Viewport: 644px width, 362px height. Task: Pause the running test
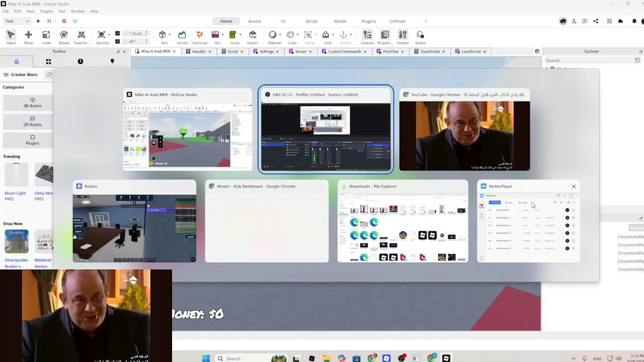coord(49,21)
